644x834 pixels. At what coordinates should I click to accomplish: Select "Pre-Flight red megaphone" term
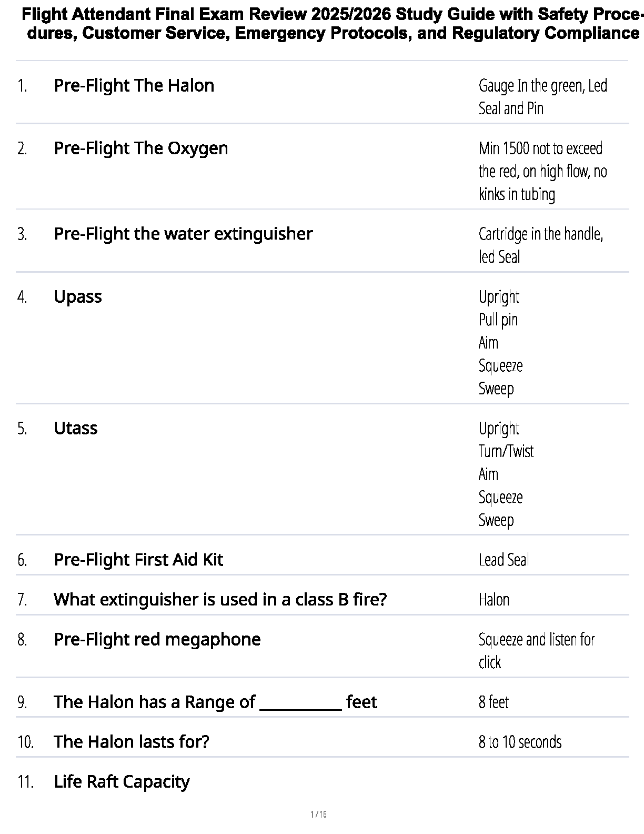(x=157, y=640)
